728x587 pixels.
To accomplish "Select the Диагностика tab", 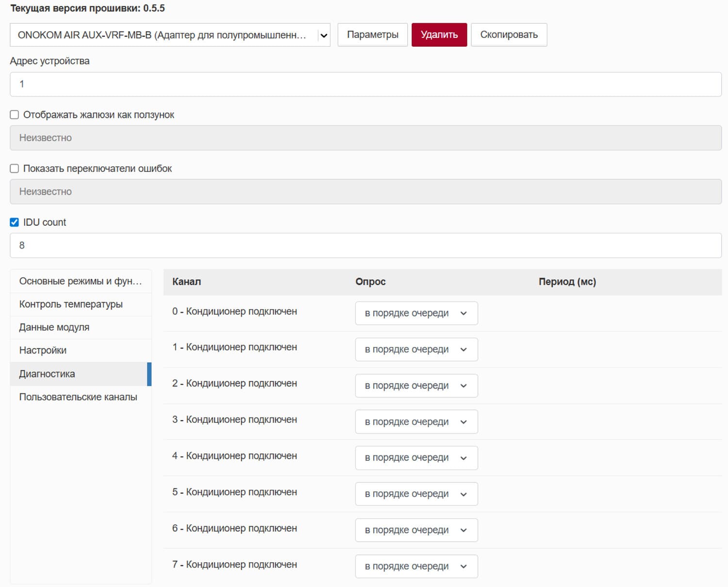I will pos(47,374).
